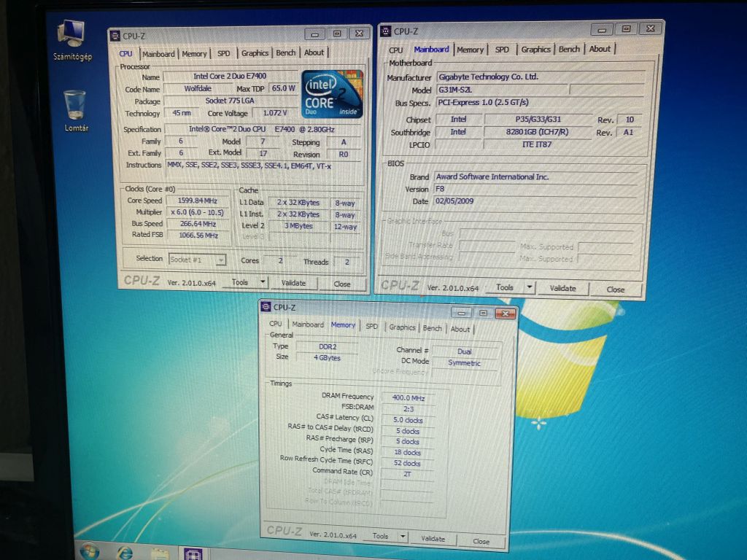The width and height of the screenshot is (747, 560).
Task: Open the Socket #1 selection dropdown
Action: [197, 260]
